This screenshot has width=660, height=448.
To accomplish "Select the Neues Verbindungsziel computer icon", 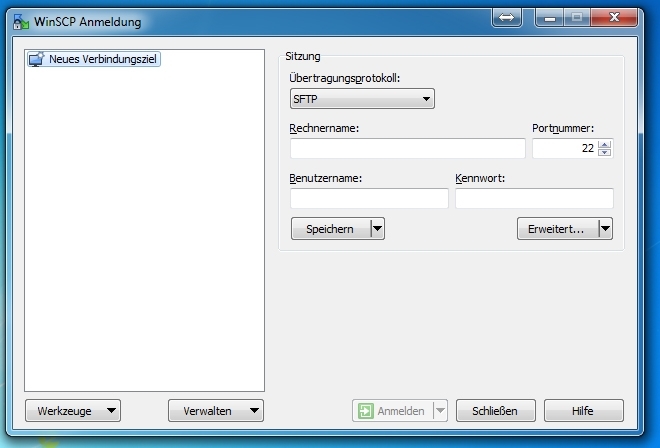I will (x=36, y=60).
